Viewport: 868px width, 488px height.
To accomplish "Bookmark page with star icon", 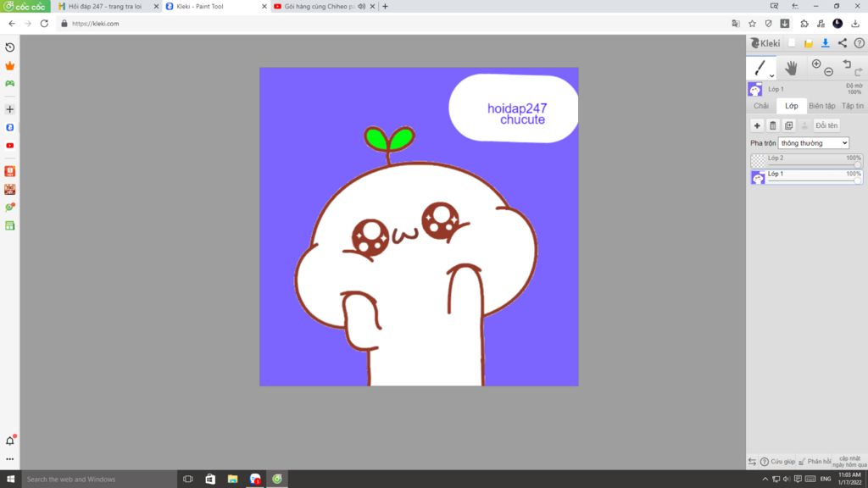I will (752, 24).
